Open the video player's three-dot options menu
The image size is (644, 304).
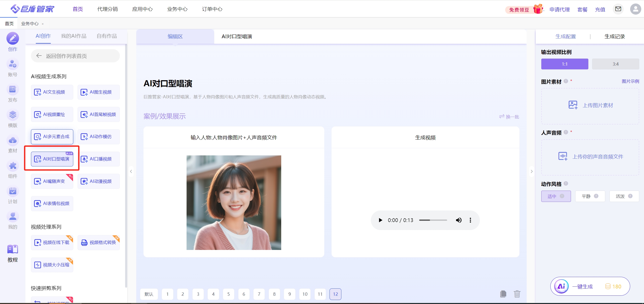[x=470, y=220]
